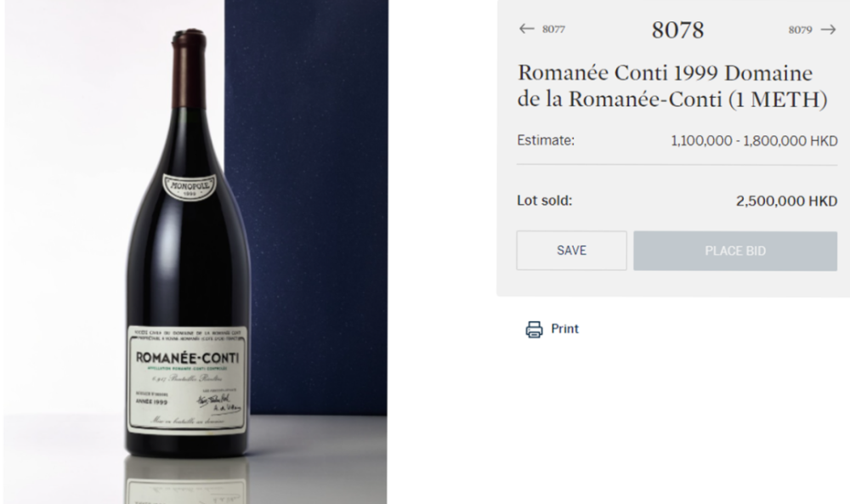This screenshot has height=504, width=850.
Task: Click the dark glass body of the bottle
Action: [x=187, y=260]
